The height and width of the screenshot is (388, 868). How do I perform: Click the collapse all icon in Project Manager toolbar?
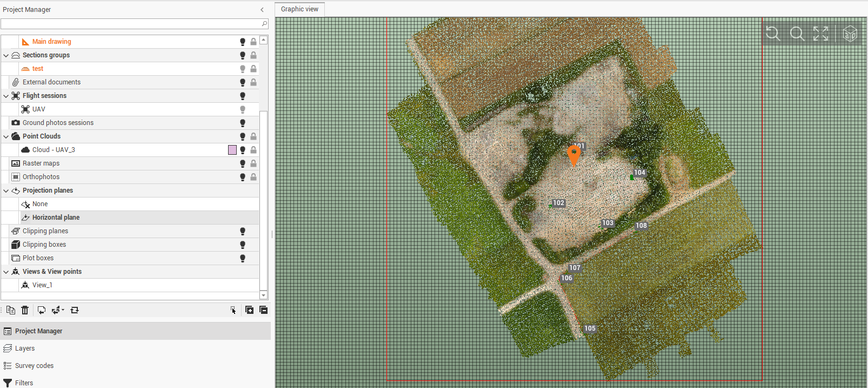264,310
